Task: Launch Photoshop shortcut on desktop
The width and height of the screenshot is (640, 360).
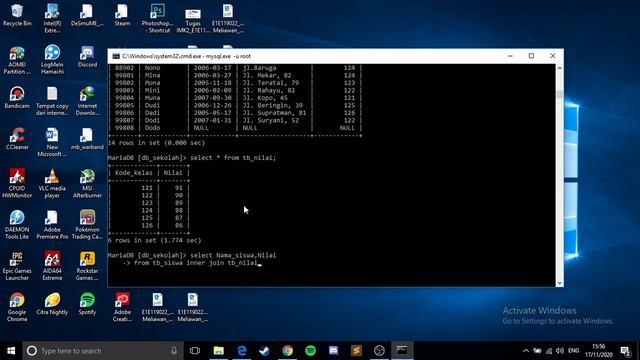Action: click(157, 18)
